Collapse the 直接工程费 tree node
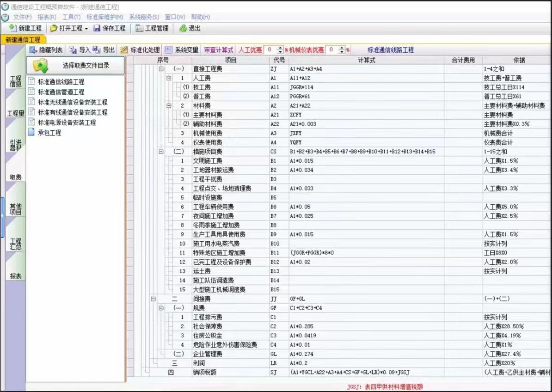Screen dimensions: 552x392 point(161,69)
